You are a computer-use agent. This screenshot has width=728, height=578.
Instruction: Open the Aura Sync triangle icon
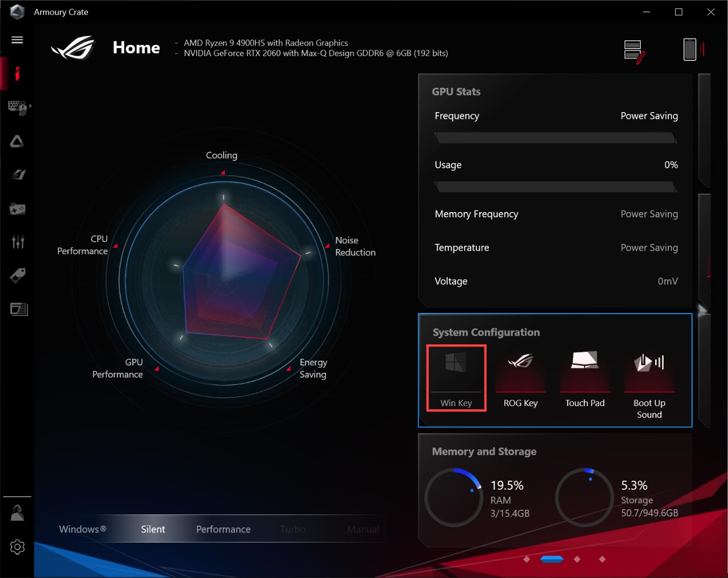pos(17,141)
